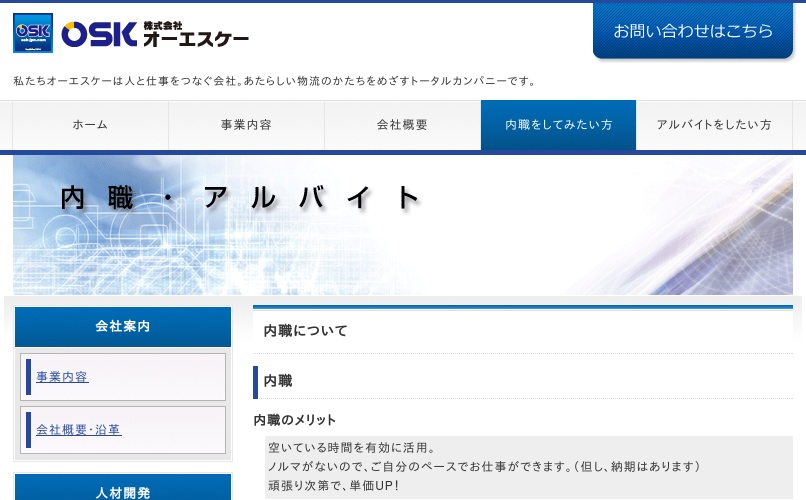Open the 事業内容 link in the sidebar
The width and height of the screenshot is (806, 500).
click(x=62, y=377)
